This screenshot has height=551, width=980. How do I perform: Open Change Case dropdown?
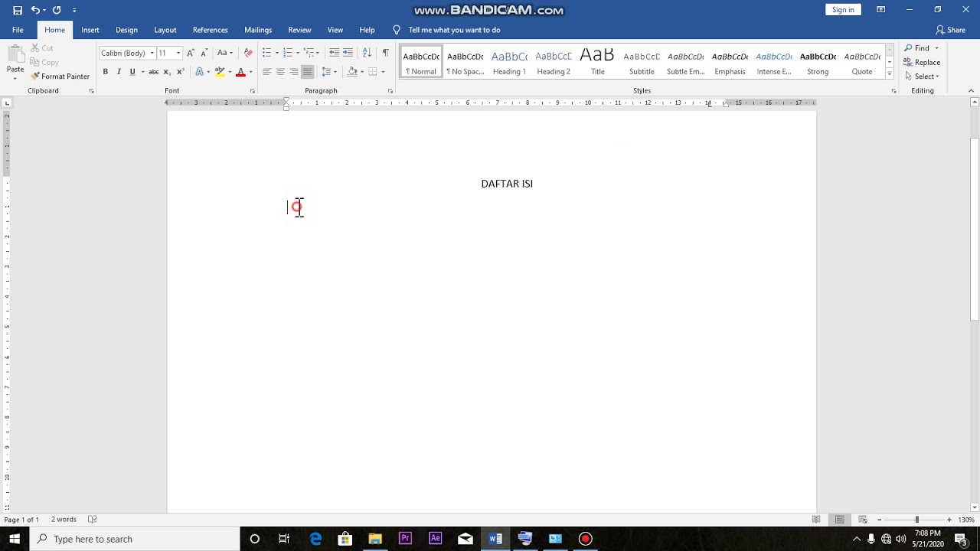coord(224,53)
